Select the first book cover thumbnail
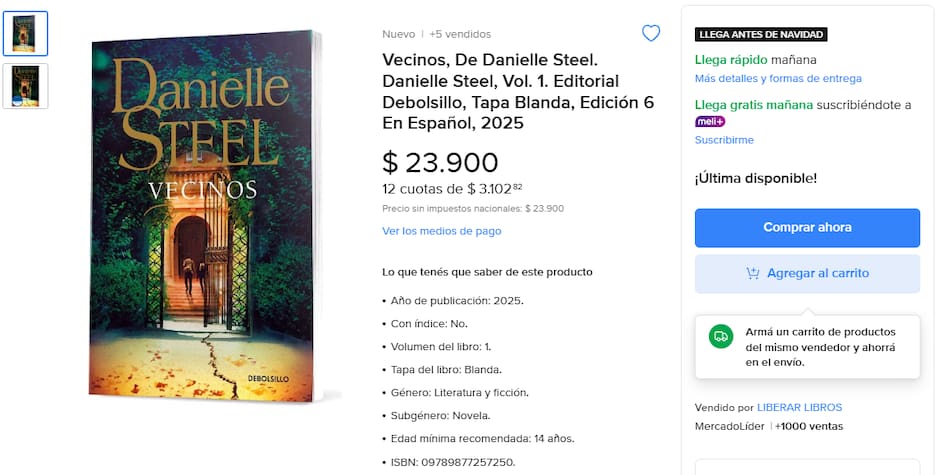This screenshot has height=475, width=950. pos(25,34)
